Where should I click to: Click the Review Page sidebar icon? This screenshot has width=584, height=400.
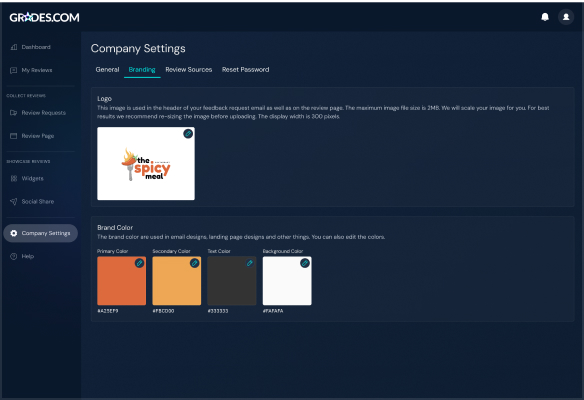coord(14,136)
